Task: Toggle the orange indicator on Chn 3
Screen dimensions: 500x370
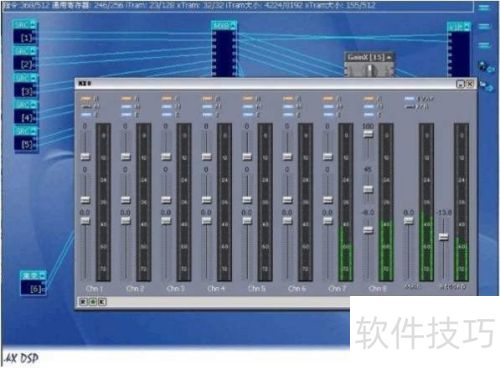Action: click(x=167, y=99)
